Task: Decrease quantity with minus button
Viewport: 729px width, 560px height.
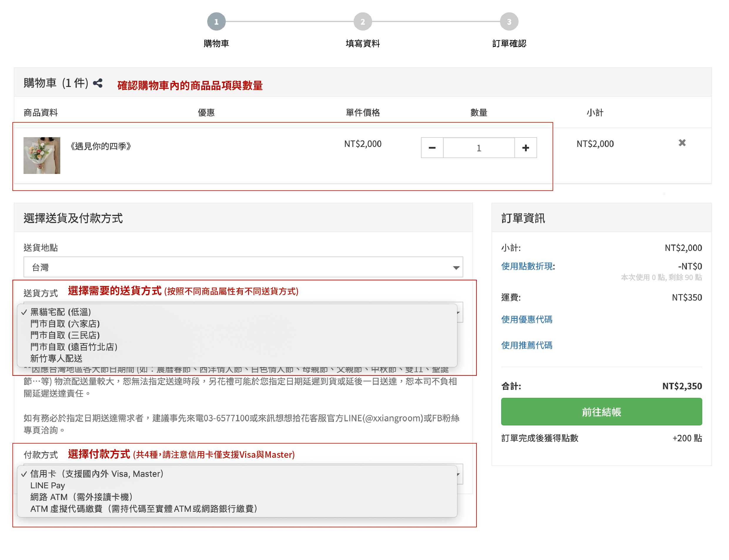Action: point(432,148)
